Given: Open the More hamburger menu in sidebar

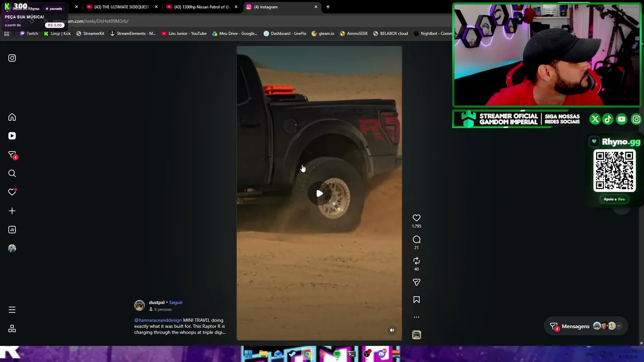Looking at the screenshot, I should (12, 310).
